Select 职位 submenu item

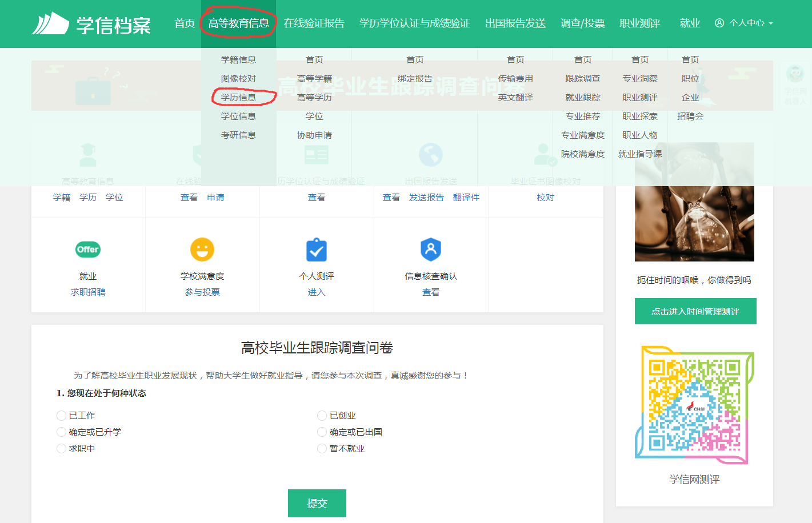pyautogui.click(x=690, y=78)
